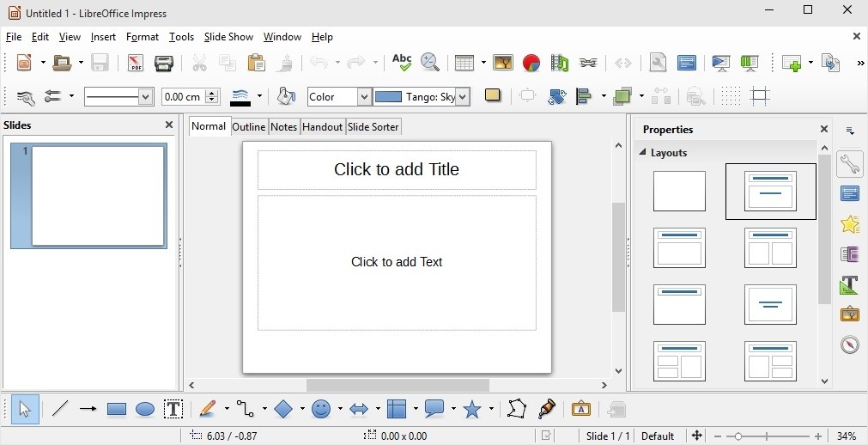This screenshot has height=445, width=868.
Task: Adjust the zoom slider in status bar
Action: (x=738, y=436)
